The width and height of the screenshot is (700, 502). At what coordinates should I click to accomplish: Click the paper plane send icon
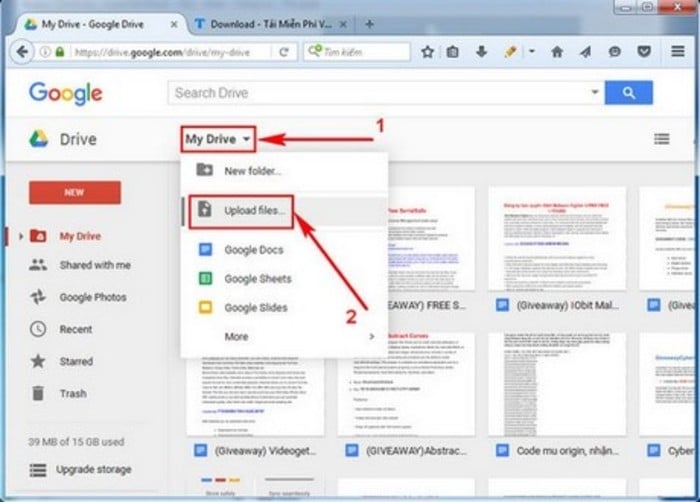click(585, 52)
